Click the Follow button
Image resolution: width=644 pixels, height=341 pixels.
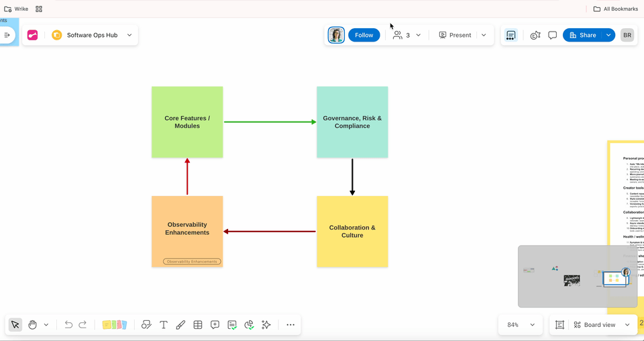click(364, 35)
